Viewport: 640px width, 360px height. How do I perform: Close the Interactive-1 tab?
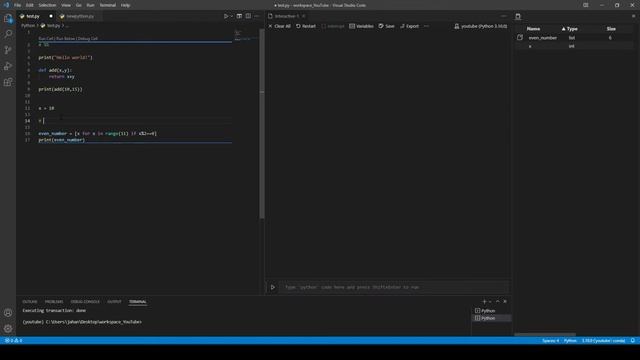[x=304, y=16]
